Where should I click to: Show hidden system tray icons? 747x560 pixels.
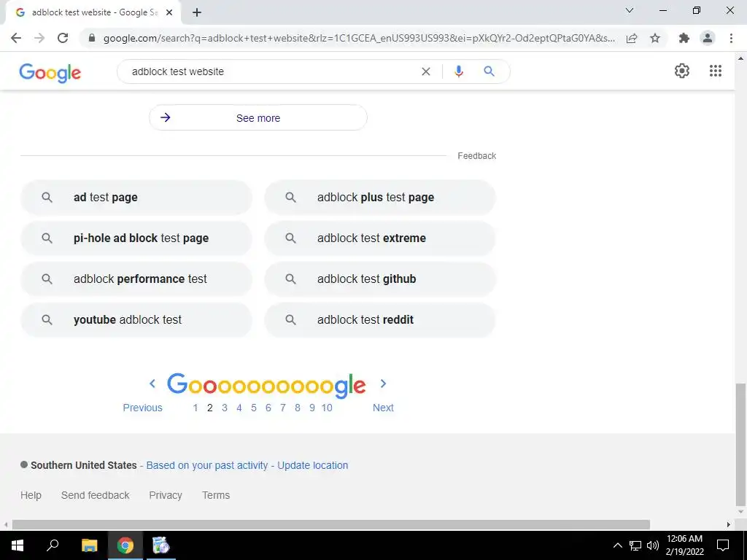(x=617, y=545)
